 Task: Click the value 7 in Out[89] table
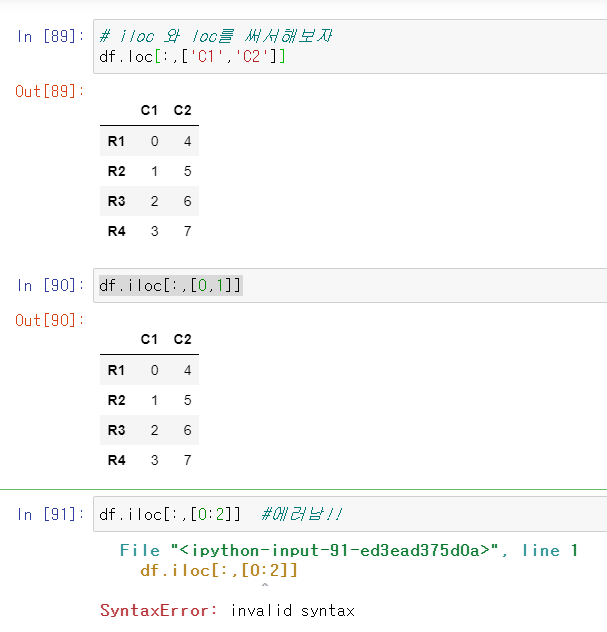click(187, 231)
